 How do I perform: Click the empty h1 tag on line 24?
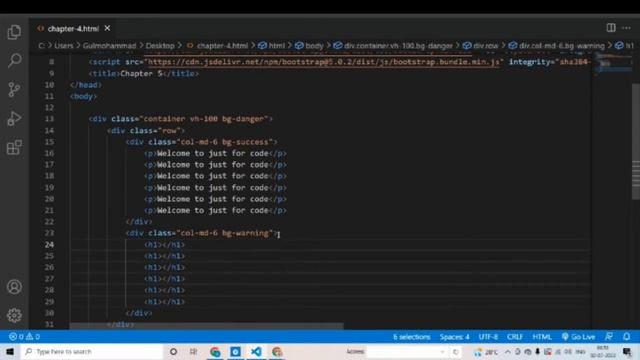tap(164, 244)
